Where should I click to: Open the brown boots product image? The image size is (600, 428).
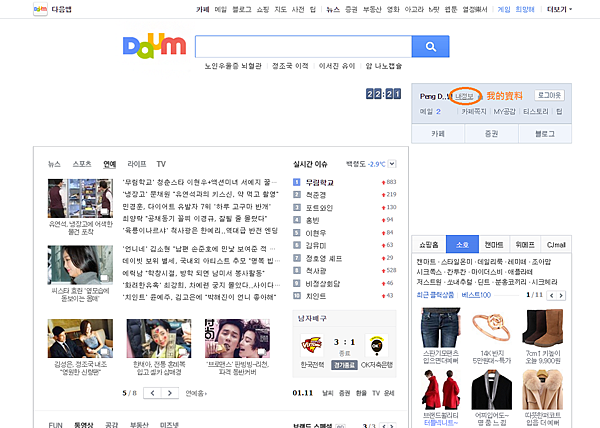(x=543, y=328)
